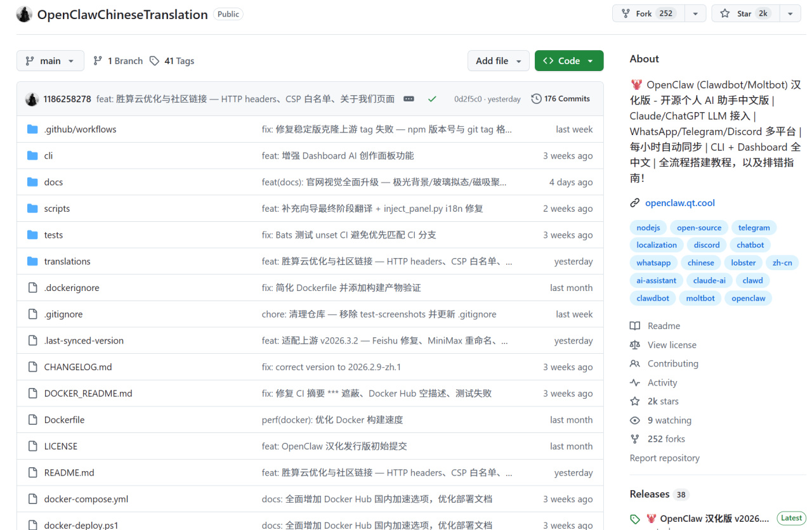Click the .github/workflows folder icon
This screenshot has height=530, width=812.
click(33, 129)
